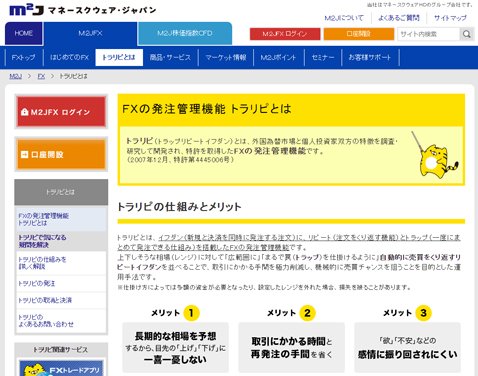This screenshot has height=376, width=478.
Task: Click the search magnifier icon
Action: (467, 34)
